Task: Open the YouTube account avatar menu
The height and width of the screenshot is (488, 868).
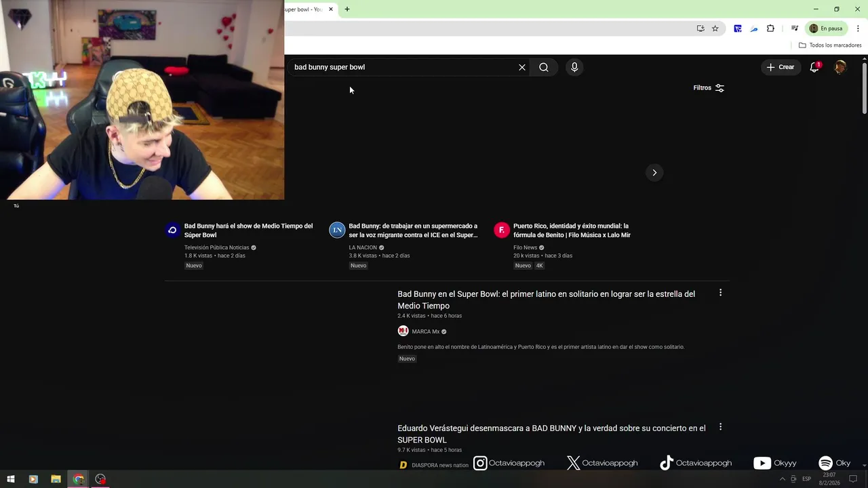Action: click(840, 67)
